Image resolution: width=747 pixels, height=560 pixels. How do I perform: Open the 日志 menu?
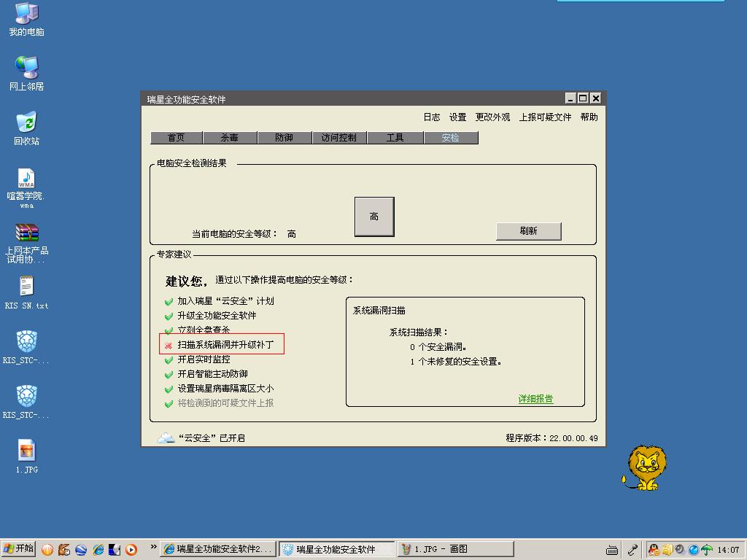(x=432, y=117)
